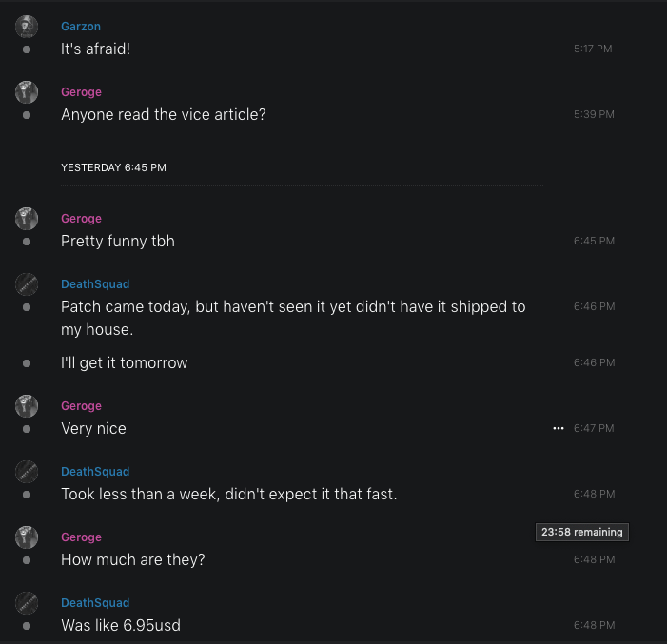
Task: Click the status dot beside "I'll get it tomorrow"
Action: (27, 363)
